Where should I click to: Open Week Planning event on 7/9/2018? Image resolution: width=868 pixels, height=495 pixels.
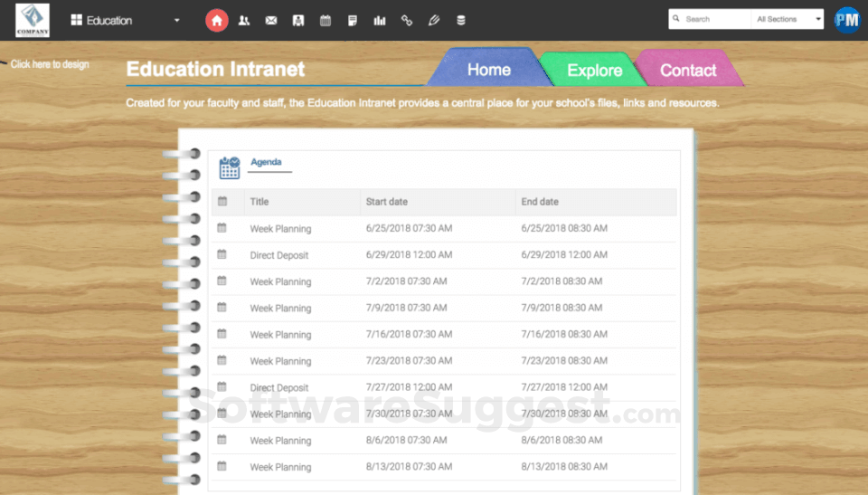tap(280, 309)
